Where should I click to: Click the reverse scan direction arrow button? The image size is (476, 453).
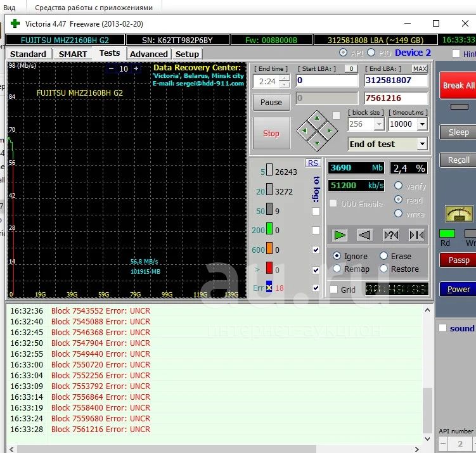point(365,235)
